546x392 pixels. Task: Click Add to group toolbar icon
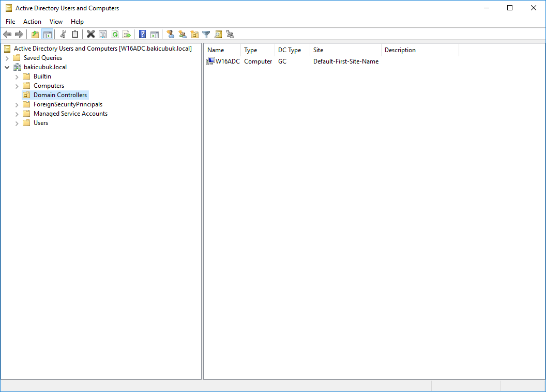coord(230,34)
